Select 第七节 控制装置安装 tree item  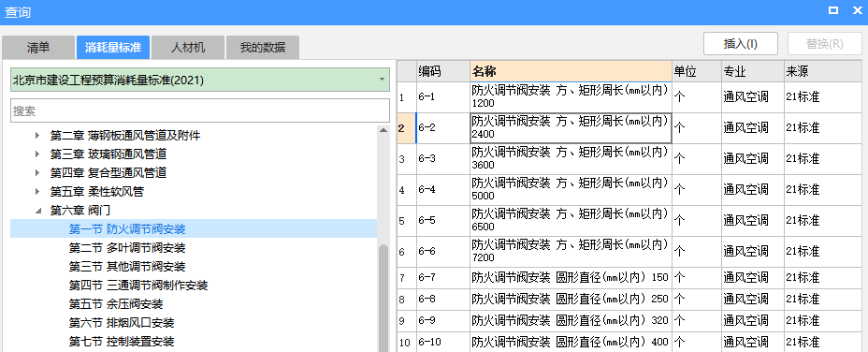[x=122, y=342]
